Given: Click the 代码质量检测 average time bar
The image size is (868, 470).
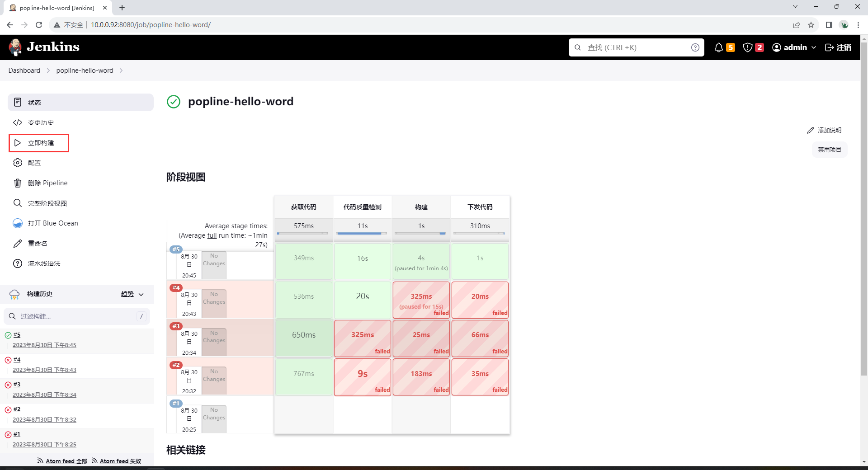Looking at the screenshot, I should coord(362,234).
